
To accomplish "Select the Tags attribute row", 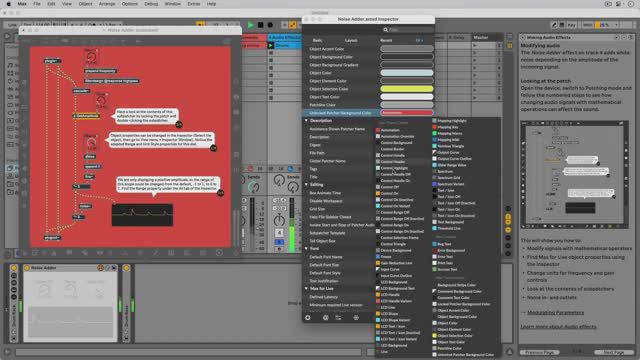I will coord(339,169).
